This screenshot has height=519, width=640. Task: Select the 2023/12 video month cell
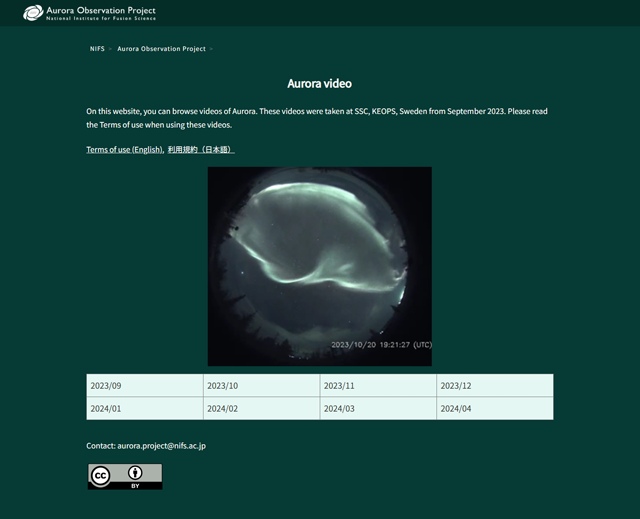click(x=495, y=386)
